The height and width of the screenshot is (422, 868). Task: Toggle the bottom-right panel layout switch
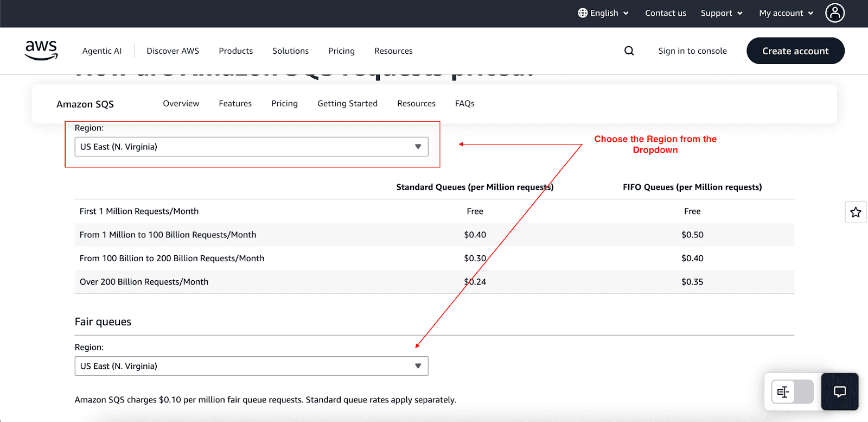pos(793,392)
